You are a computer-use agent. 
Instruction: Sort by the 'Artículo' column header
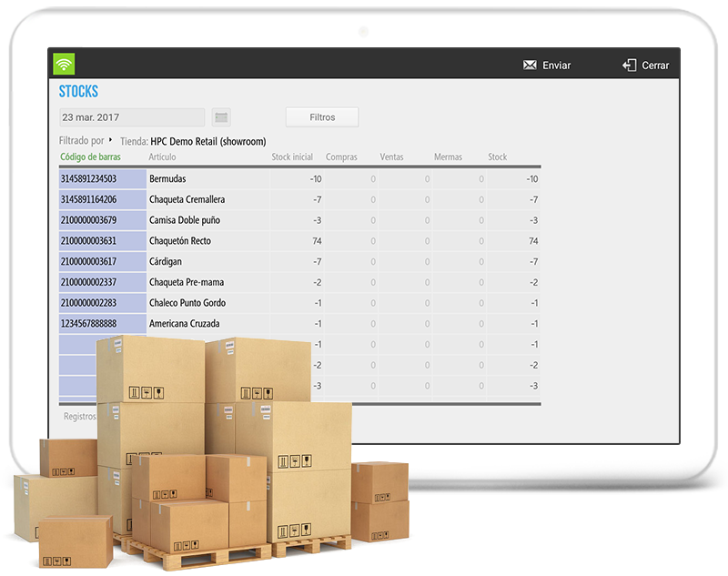coord(162,157)
